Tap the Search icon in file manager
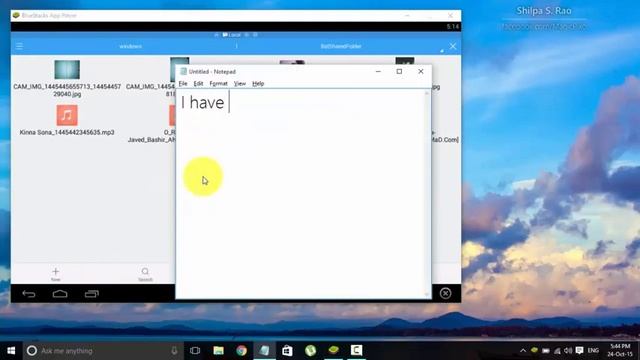640x360 pixels. (145, 273)
